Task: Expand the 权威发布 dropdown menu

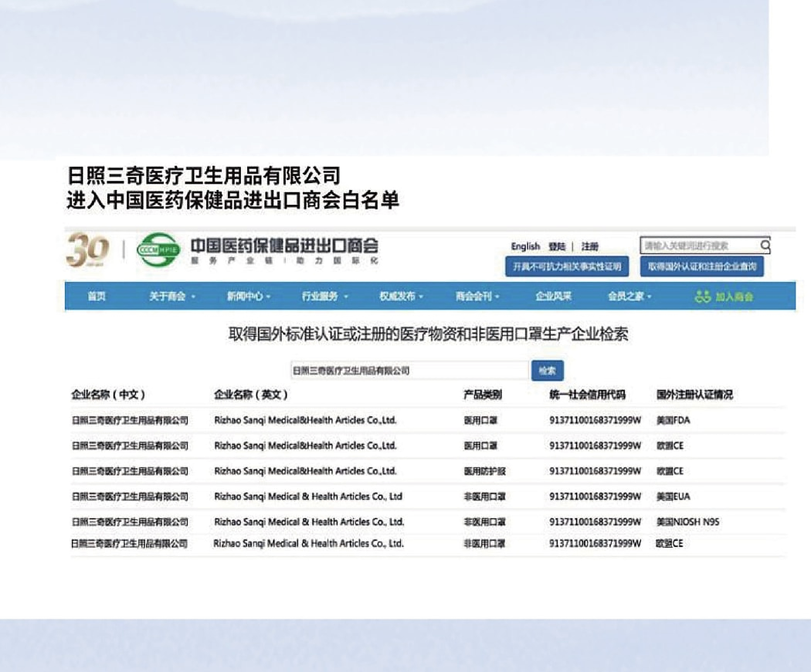Action: tap(401, 296)
